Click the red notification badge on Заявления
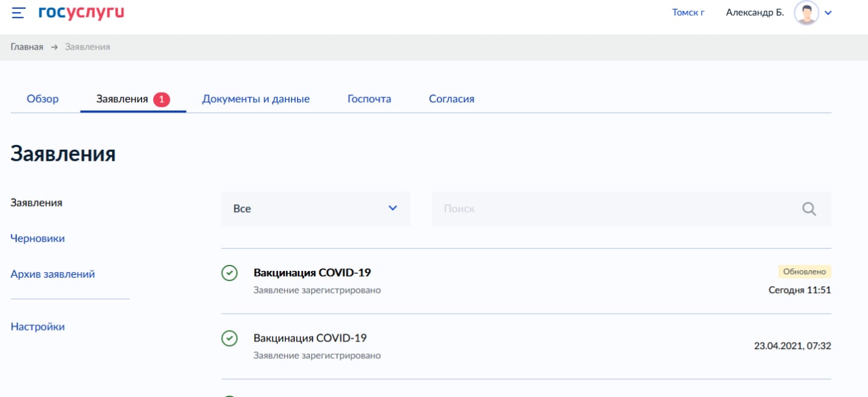This screenshot has width=868, height=397. click(161, 100)
